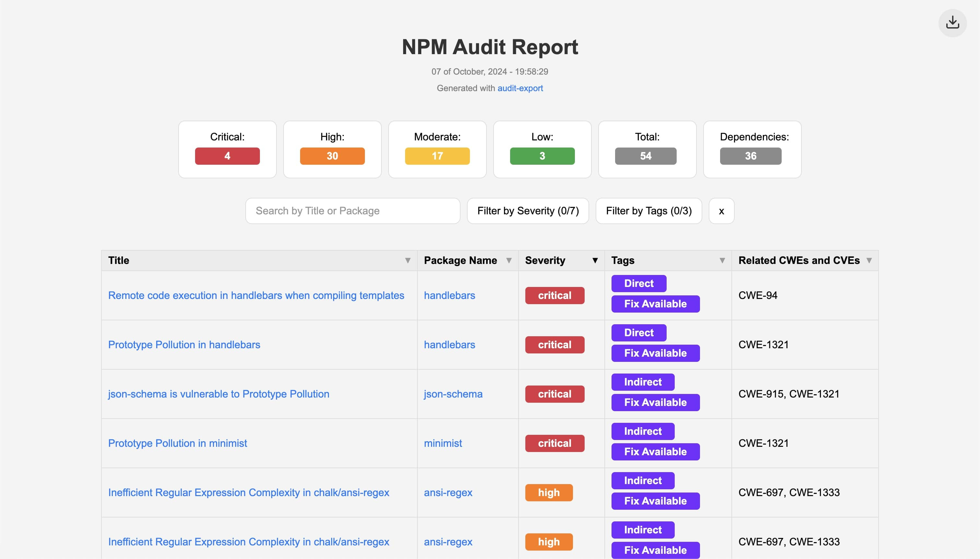
Task: Open Prototype Pollution in minimist link
Action: tap(177, 444)
